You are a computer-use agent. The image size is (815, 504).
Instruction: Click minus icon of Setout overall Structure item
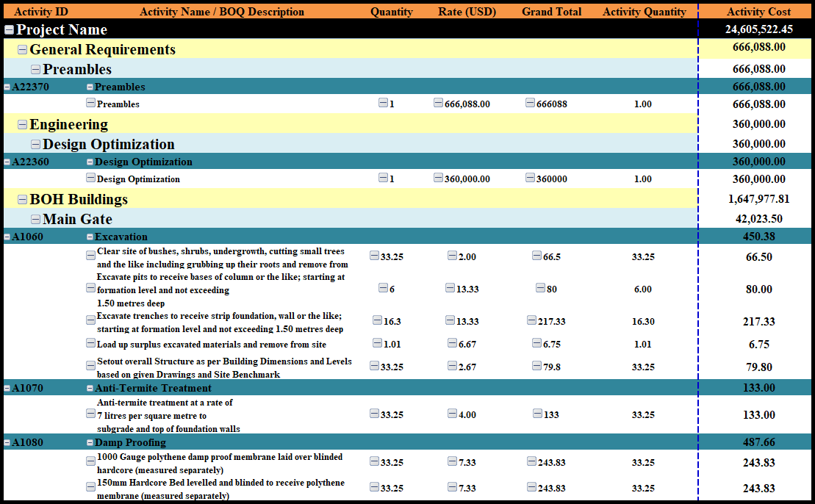coord(90,366)
